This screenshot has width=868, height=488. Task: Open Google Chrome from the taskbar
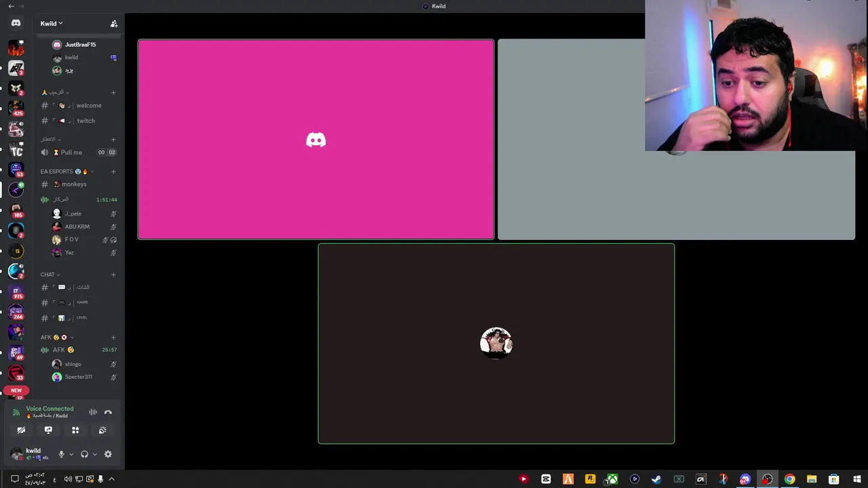[x=789, y=479]
